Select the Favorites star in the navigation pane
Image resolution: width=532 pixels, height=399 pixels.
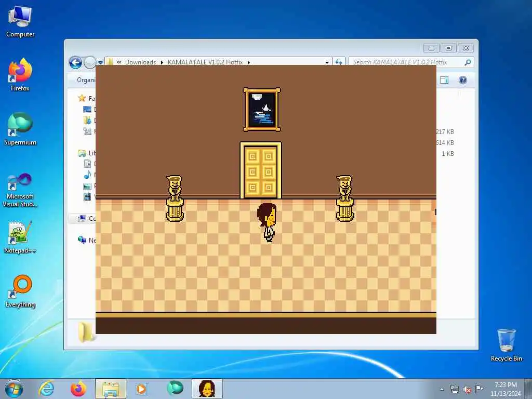(82, 98)
